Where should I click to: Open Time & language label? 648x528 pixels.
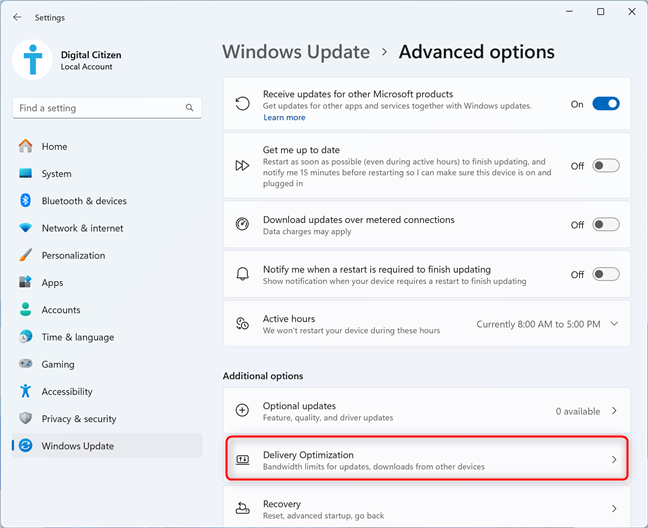coord(78,337)
